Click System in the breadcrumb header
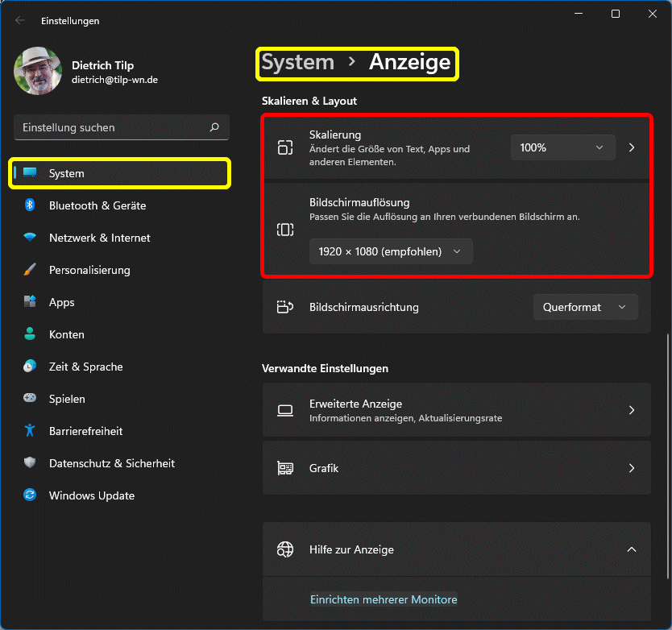 (298, 63)
